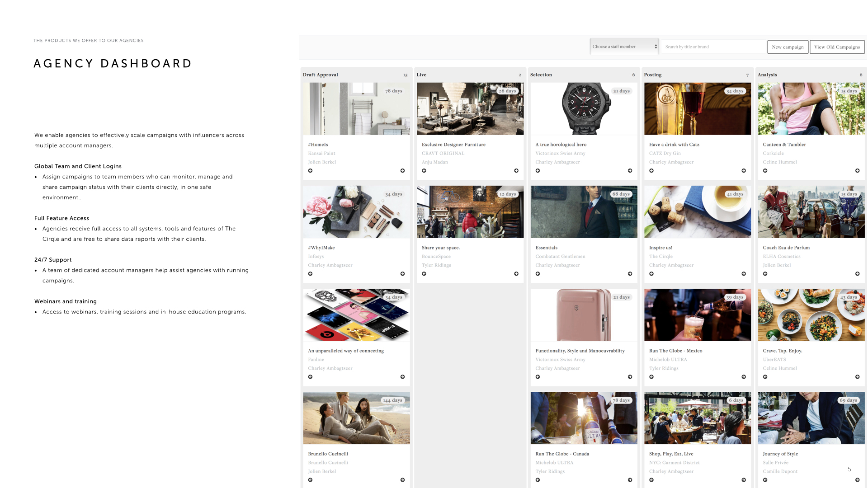Image resolution: width=868 pixels, height=488 pixels.
Task: Open the Journey of Style campaign title
Action: tap(780, 454)
